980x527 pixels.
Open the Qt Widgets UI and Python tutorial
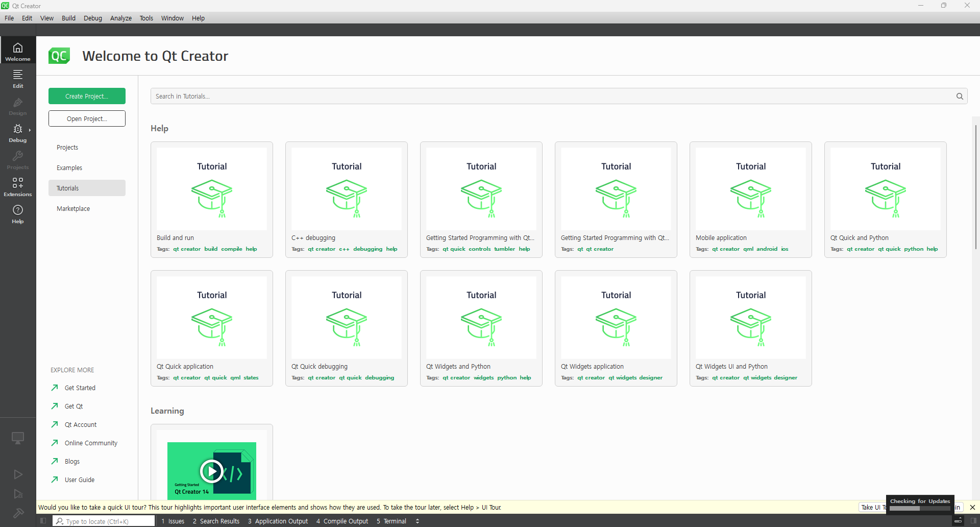click(751, 328)
